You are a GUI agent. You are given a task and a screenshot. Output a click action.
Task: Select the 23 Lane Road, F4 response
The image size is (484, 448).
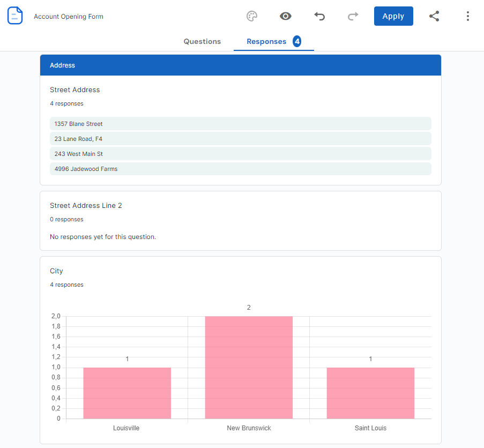[x=240, y=139]
